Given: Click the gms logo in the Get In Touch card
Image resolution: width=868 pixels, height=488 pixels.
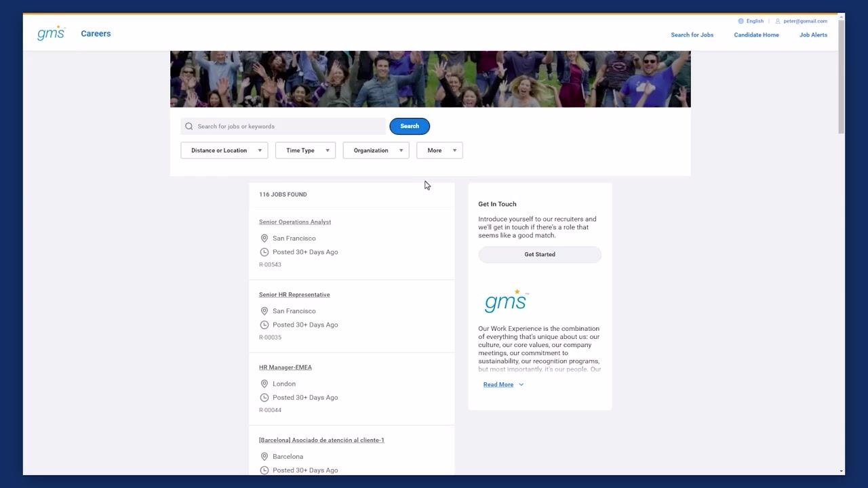Looking at the screenshot, I should tap(506, 300).
